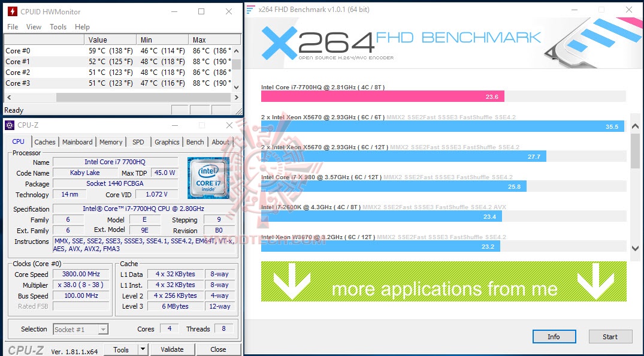Click the Info button in x264 Benchmark
Screen dimensions: 644x356
click(x=554, y=337)
